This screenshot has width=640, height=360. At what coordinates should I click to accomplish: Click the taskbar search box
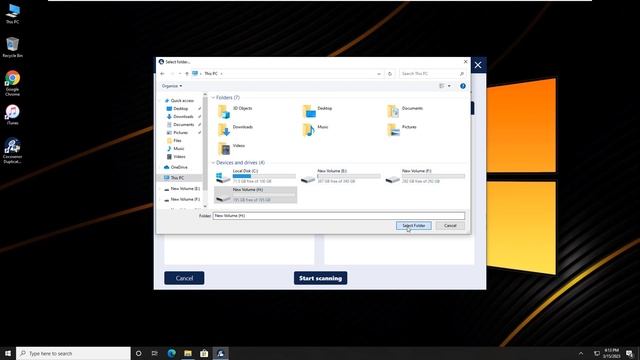pos(73,353)
